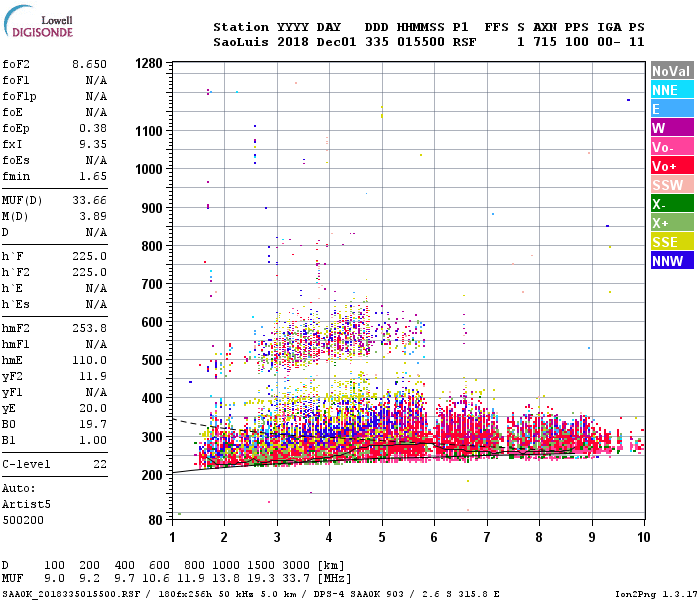Click the hmF2 value 253.8
Image resolution: width=700 pixels, height=600 pixels.
tap(89, 328)
